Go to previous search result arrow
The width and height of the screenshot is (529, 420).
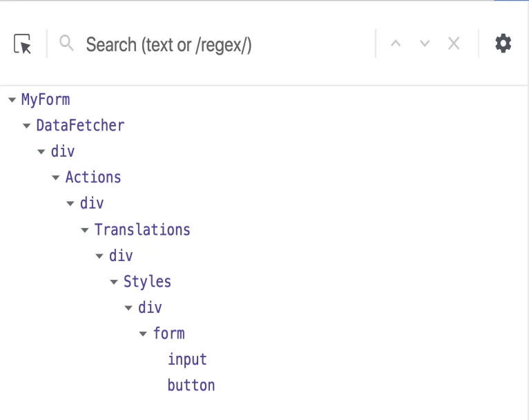[396, 44]
